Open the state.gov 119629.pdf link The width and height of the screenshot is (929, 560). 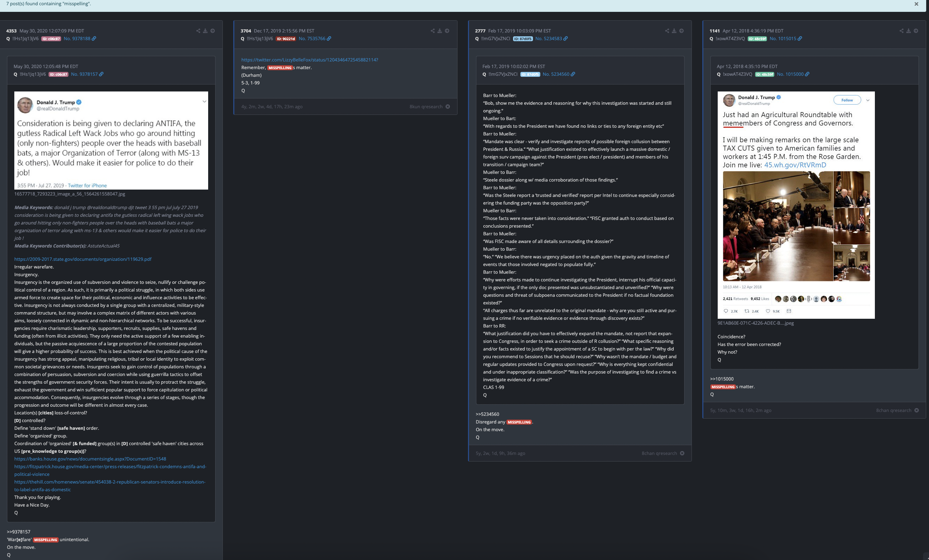[83, 259]
